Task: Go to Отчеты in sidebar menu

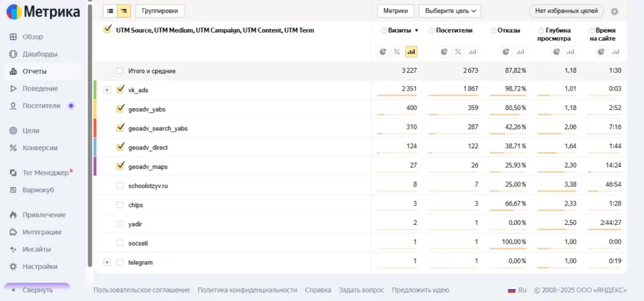Action: pos(35,71)
